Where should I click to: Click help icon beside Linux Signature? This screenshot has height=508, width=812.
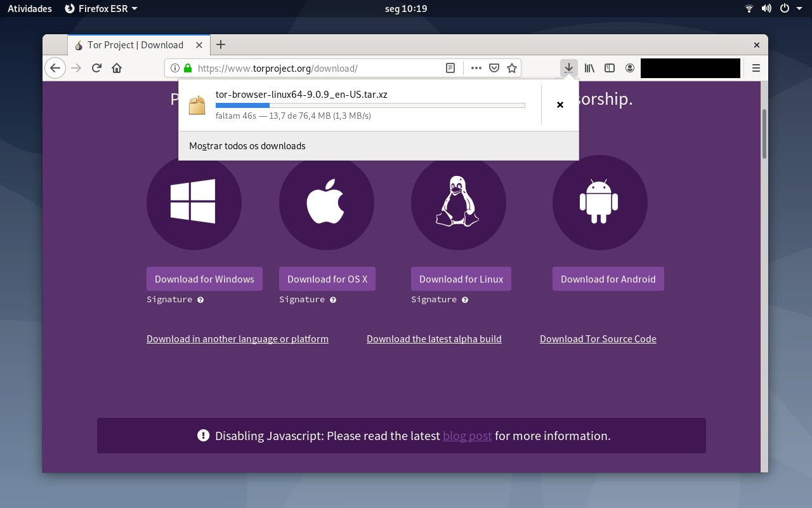465,300
